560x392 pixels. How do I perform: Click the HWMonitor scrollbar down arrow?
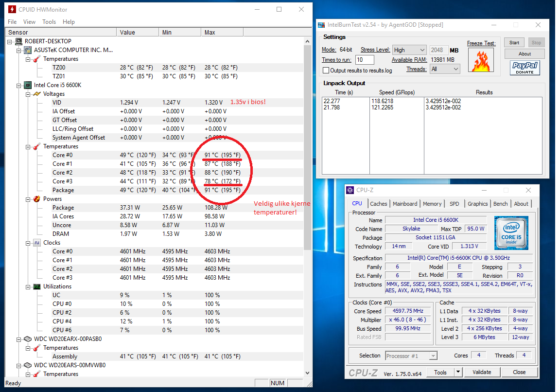[307, 373]
